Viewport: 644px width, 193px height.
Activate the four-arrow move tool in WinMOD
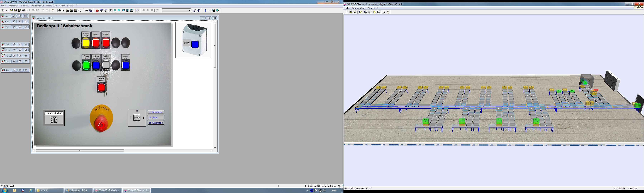point(59,11)
